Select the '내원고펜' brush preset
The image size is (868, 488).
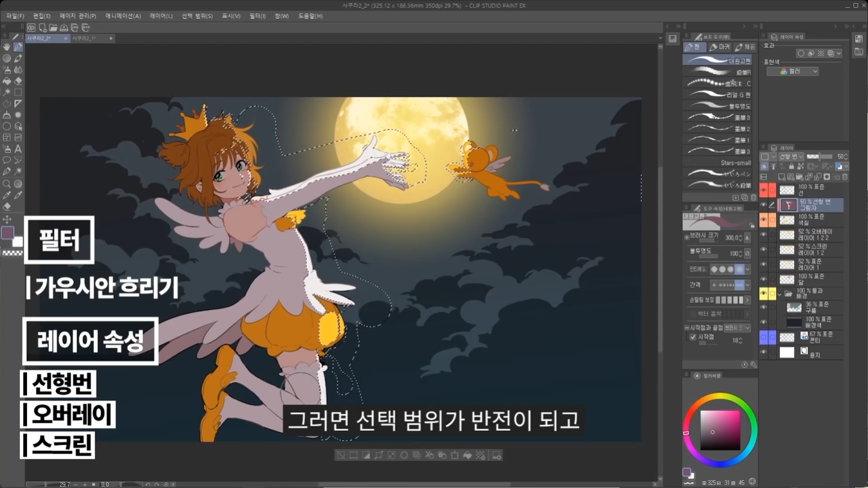click(x=717, y=60)
